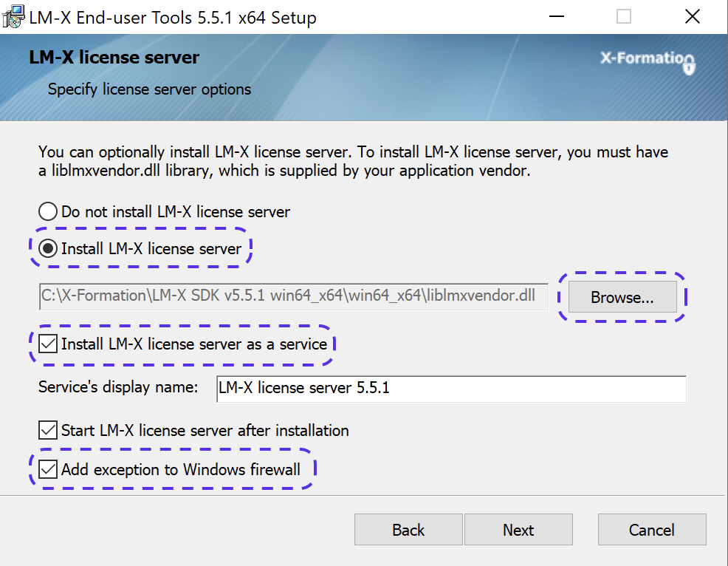The width and height of the screenshot is (728, 566).
Task: Close the LM-X Setup window
Action: point(692,16)
